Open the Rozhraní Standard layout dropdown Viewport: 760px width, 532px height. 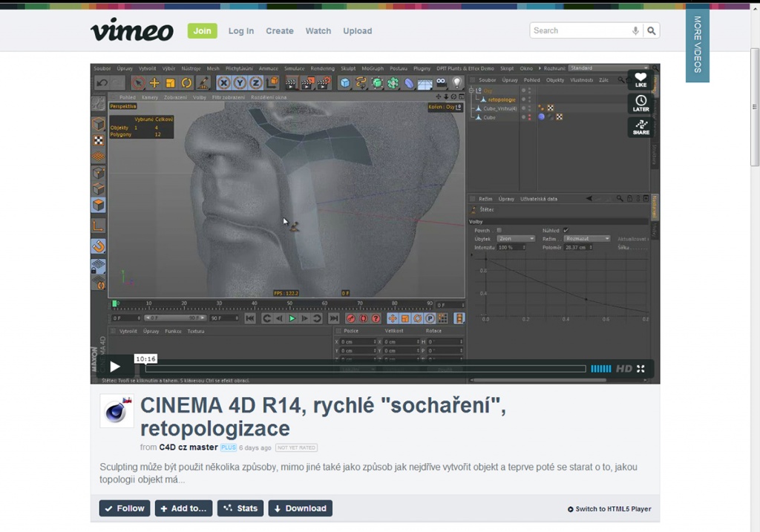609,68
